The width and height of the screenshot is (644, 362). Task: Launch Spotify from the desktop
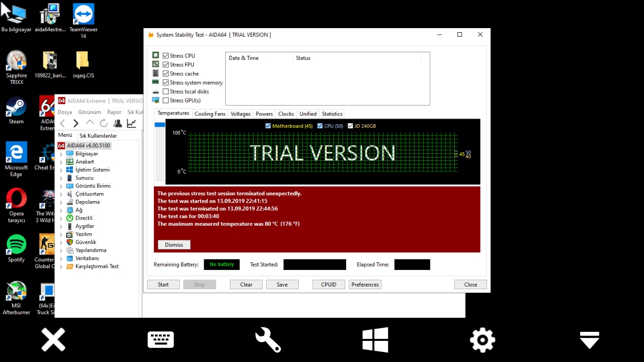coord(16,248)
